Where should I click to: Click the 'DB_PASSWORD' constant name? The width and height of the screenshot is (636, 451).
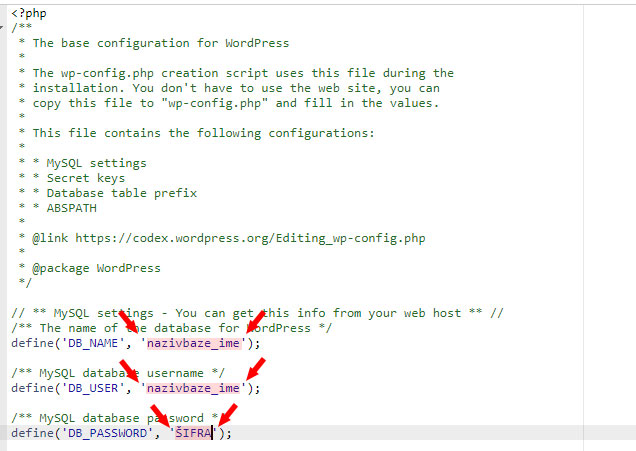pyautogui.click(x=101, y=433)
